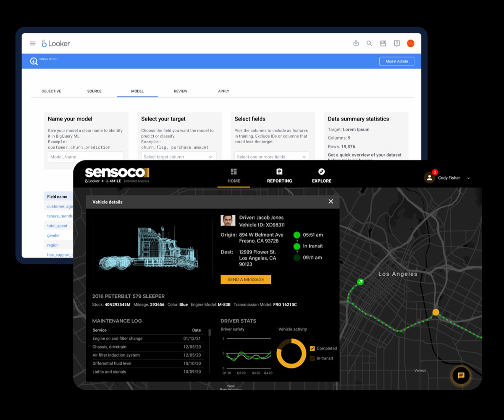504x420 pixels.
Task: Select the MODEL tab
Action: click(x=137, y=91)
